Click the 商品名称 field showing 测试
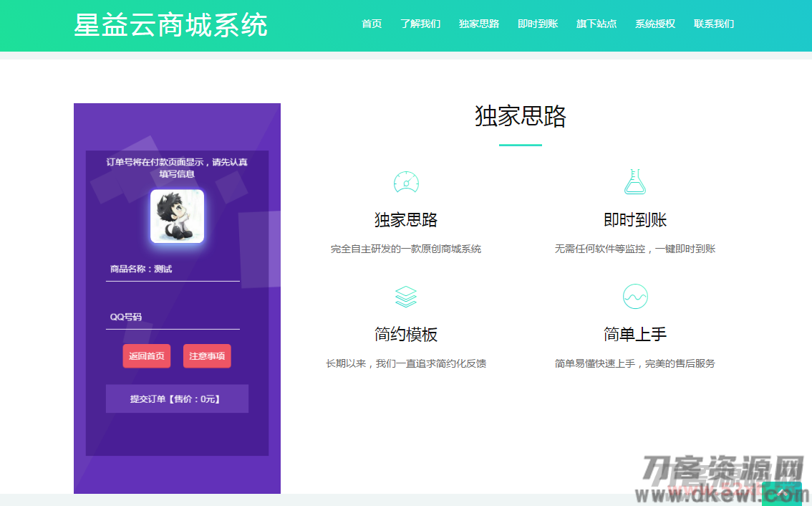The height and width of the screenshot is (506, 812). [x=173, y=269]
